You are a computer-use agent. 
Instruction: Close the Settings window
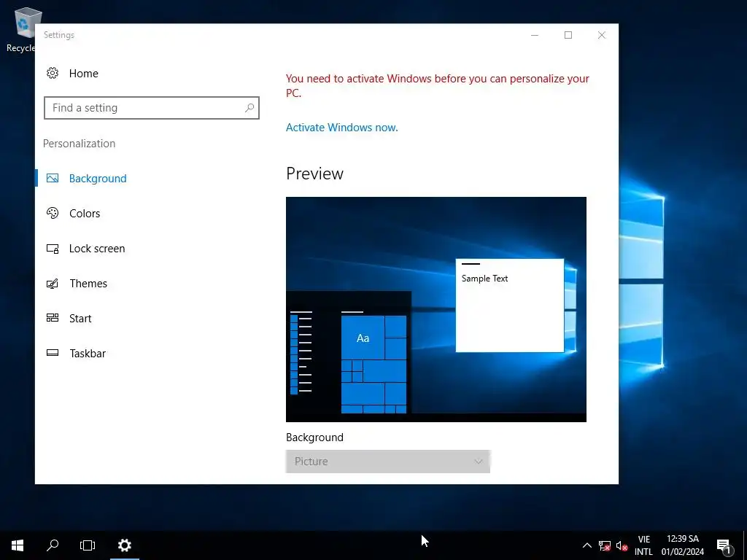coord(602,35)
